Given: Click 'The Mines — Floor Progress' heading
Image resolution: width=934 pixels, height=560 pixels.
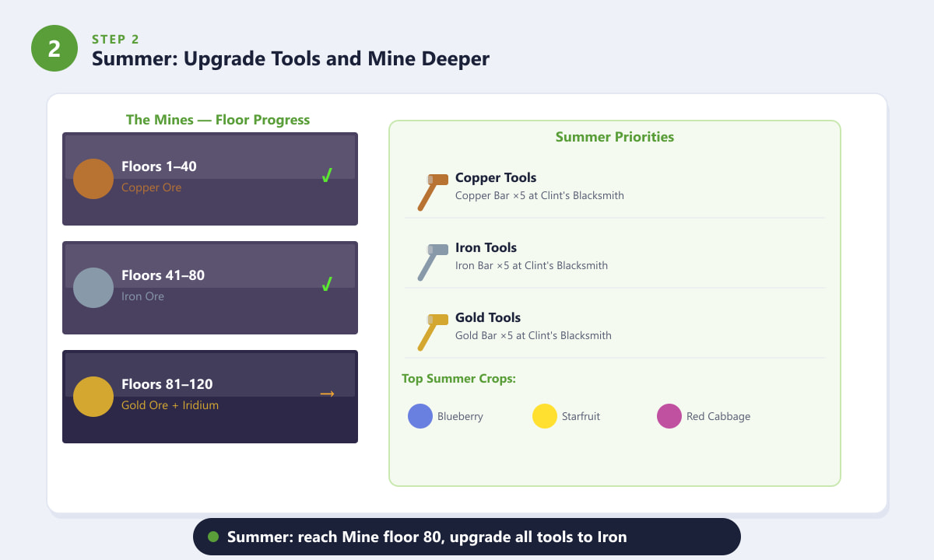Looking at the screenshot, I should click(x=218, y=120).
